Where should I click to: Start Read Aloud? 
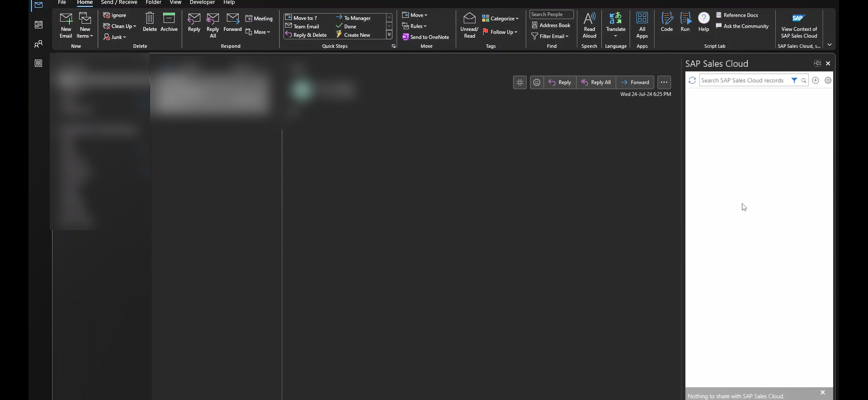[589, 26]
